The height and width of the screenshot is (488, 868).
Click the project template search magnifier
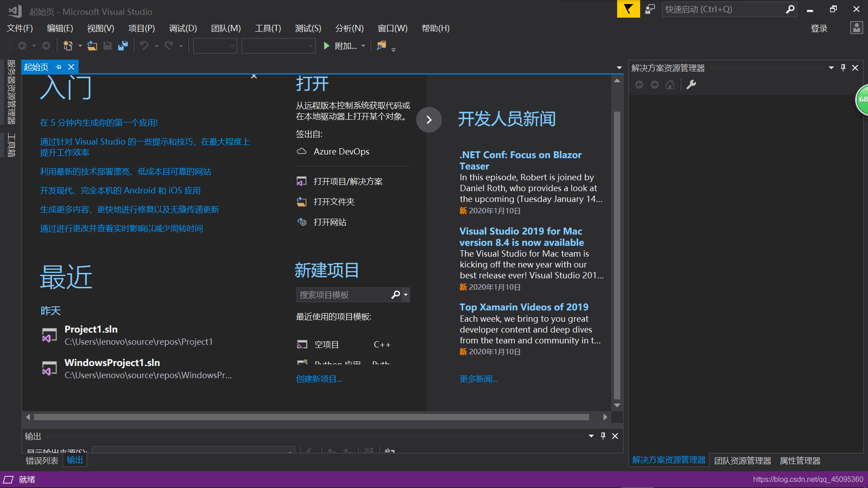click(396, 295)
